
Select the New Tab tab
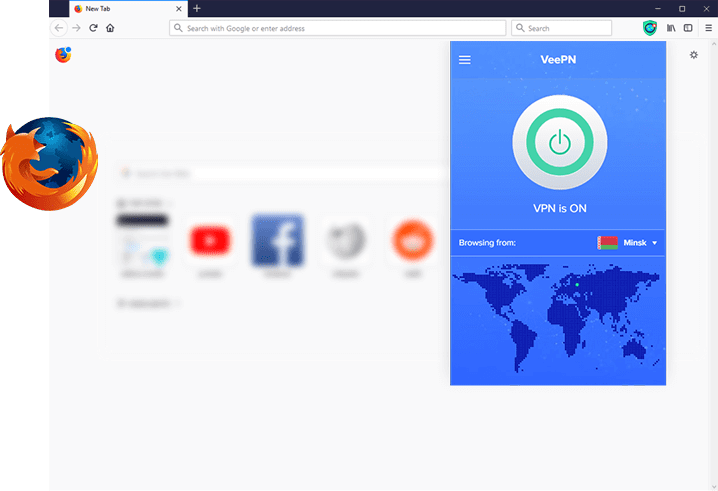pyautogui.click(x=128, y=9)
